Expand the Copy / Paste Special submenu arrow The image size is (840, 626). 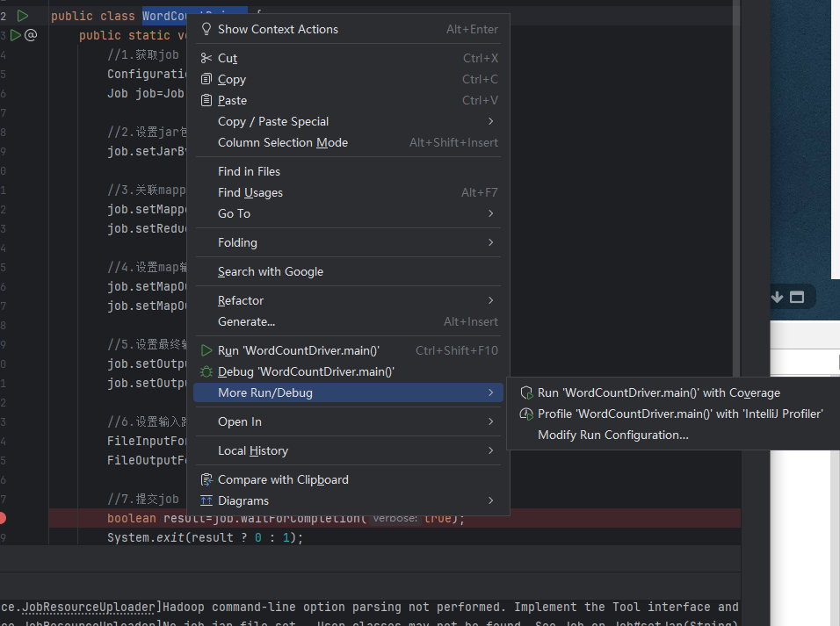490,121
